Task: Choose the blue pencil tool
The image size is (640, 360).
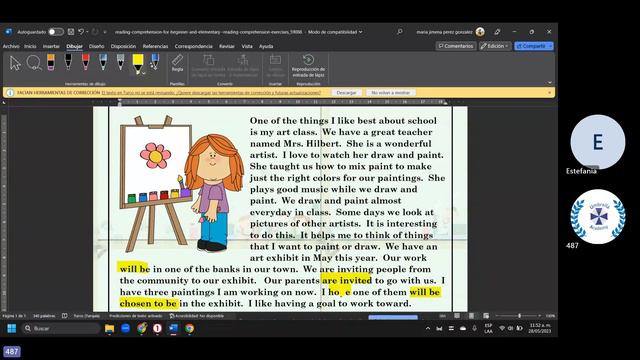Action: tap(103, 62)
